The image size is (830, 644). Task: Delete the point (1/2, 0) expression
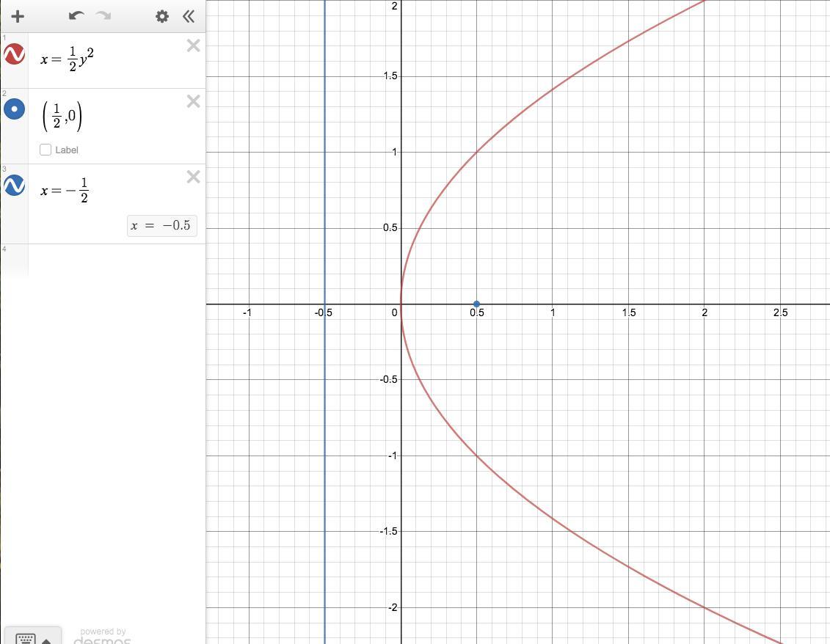point(193,101)
